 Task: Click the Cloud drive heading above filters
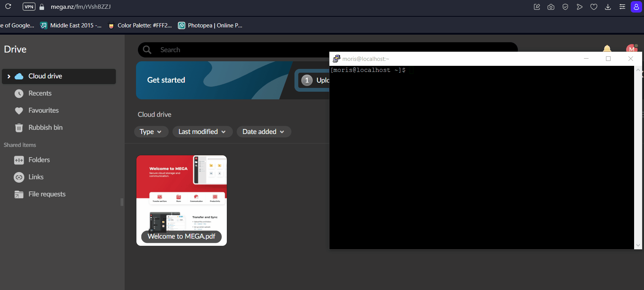pyautogui.click(x=155, y=115)
